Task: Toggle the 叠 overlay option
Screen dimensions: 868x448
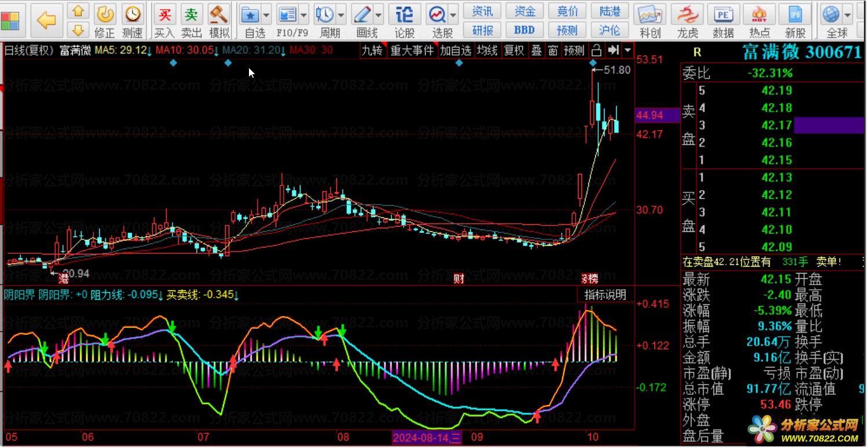Action: [x=537, y=50]
